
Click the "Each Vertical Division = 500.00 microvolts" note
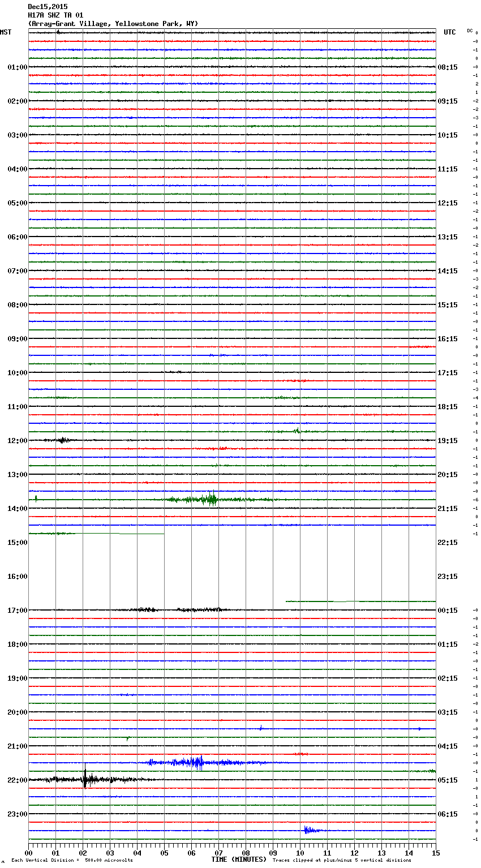(72, 861)
